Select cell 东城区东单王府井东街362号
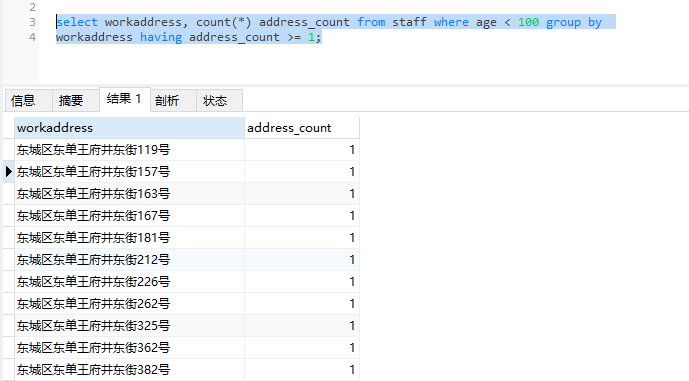The height and width of the screenshot is (381, 689). 129,348
